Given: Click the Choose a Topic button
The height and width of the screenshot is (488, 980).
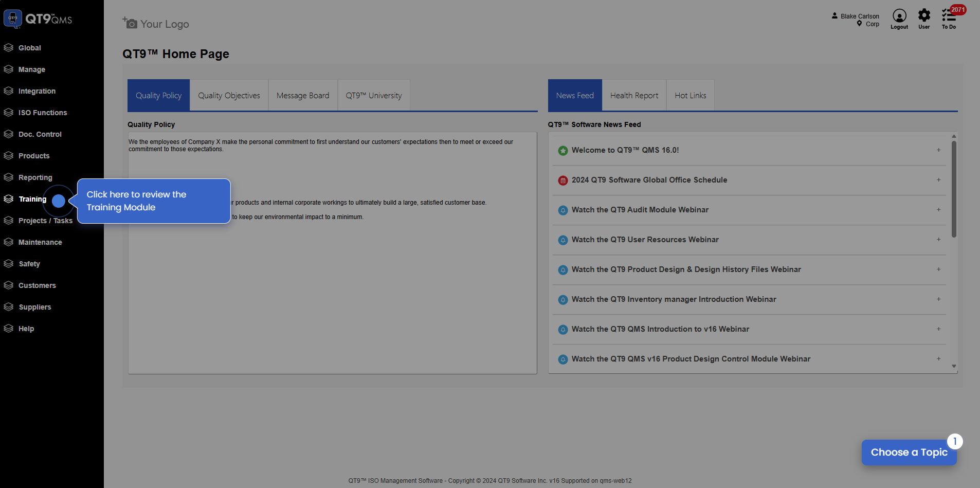Looking at the screenshot, I should 909,453.
